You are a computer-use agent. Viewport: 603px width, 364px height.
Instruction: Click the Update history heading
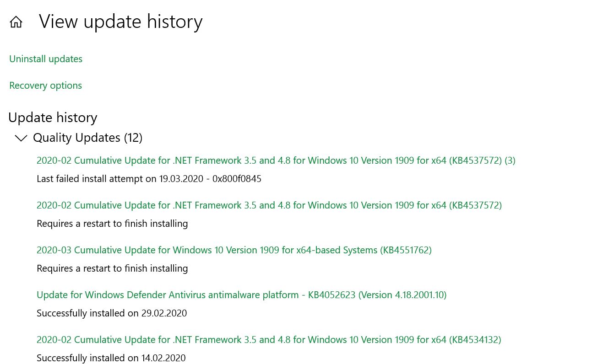coord(53,118)
